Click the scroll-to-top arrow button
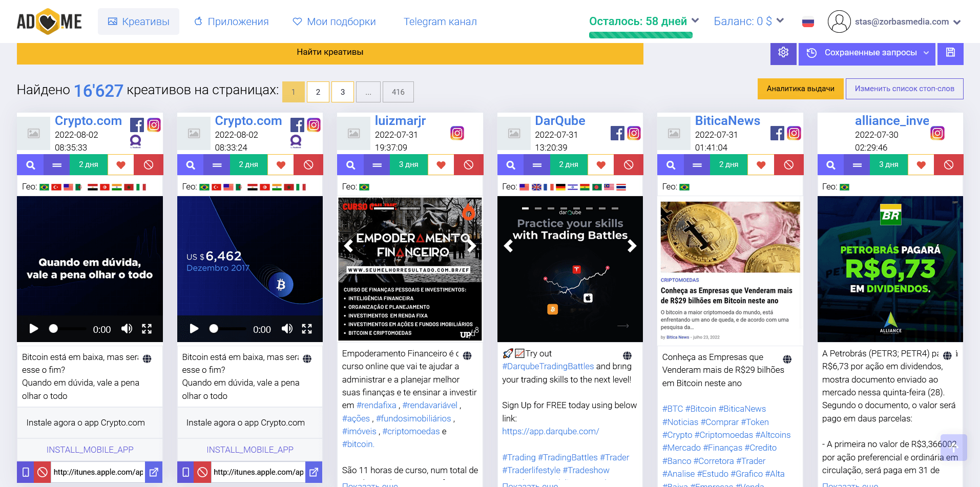 coord(954,448)
